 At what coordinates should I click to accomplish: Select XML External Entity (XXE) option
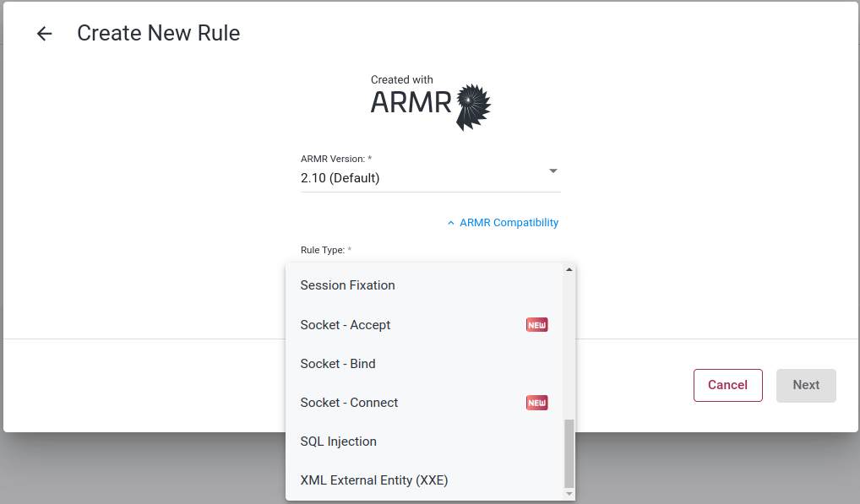425,480
